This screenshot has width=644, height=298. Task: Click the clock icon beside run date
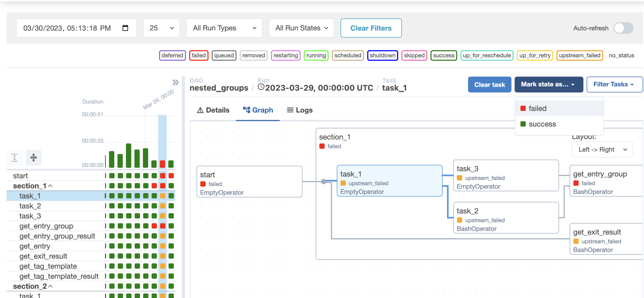pos(261,87)
